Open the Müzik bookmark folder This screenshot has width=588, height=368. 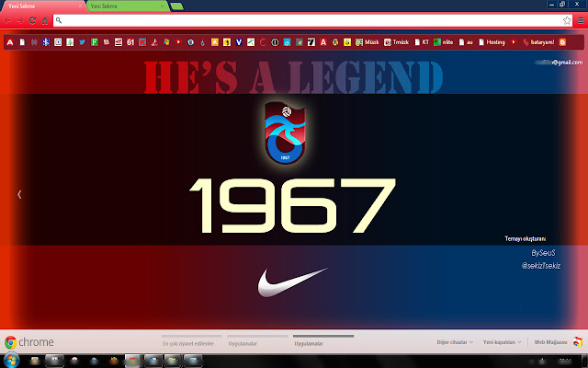coord(367,42)
